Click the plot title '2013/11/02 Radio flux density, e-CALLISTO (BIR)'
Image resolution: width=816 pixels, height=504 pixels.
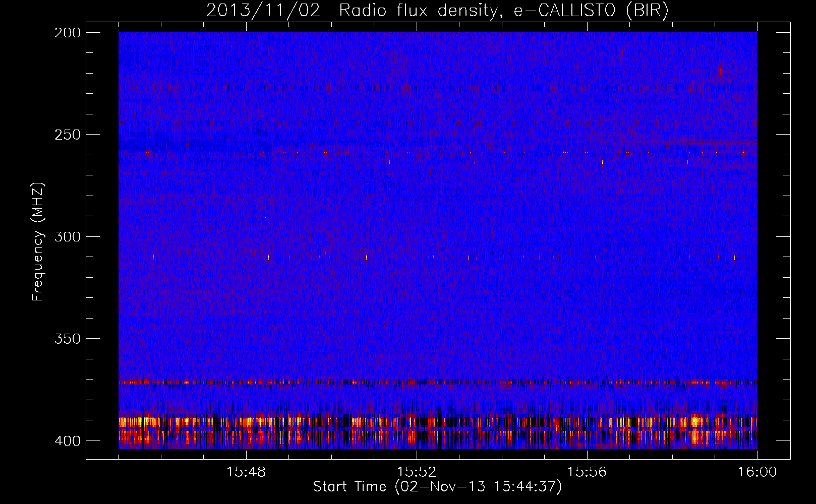tap(437, 11)
